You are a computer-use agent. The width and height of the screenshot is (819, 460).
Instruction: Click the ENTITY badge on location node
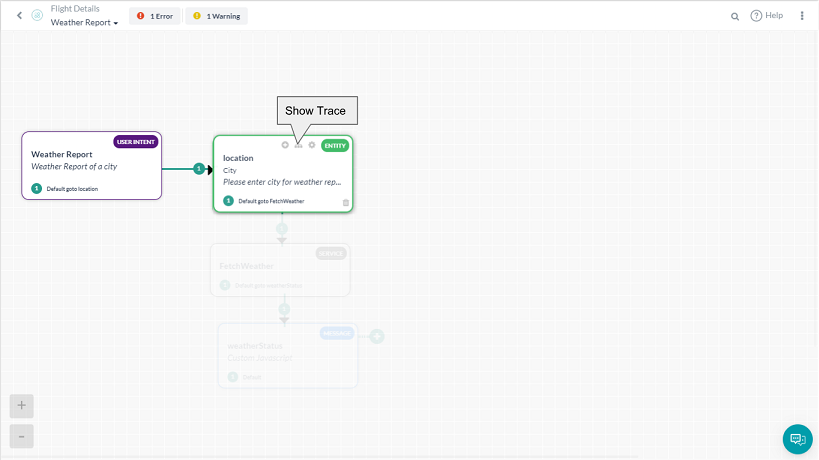[335, 145]
